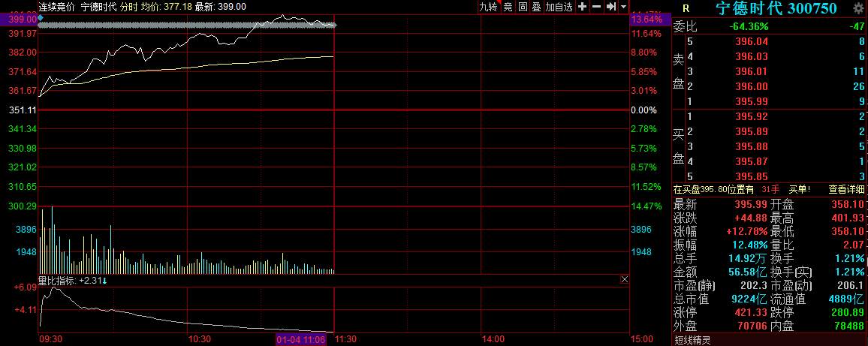Screen dimensions: 868x346
Task: Open the 九转 indicator button
Action: click(x=488, y=7)
